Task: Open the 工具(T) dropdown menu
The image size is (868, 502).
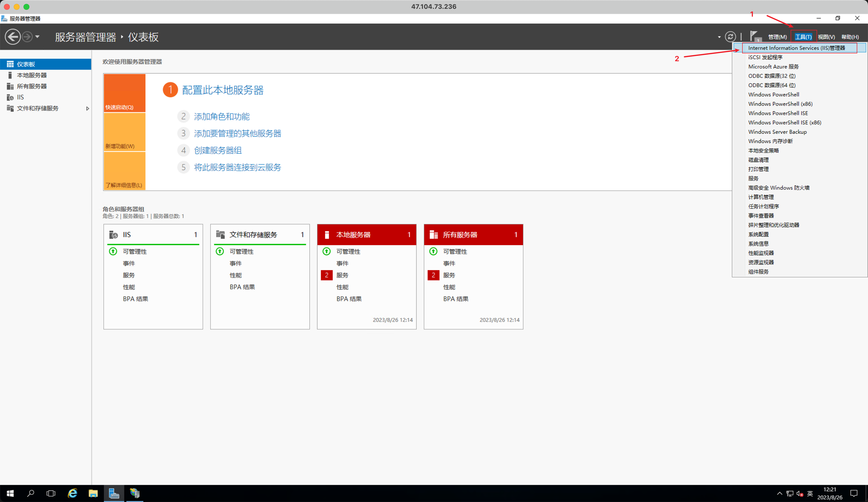Action: (804, 36)
